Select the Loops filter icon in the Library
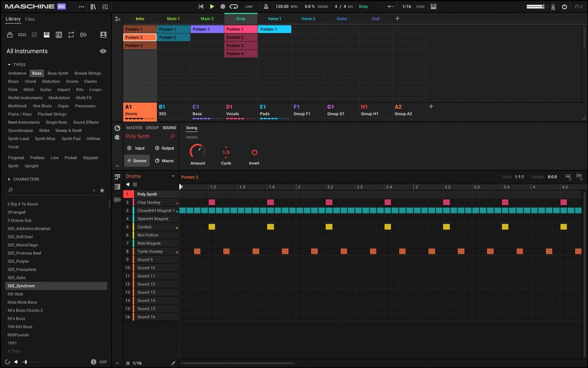 [71, 35]
